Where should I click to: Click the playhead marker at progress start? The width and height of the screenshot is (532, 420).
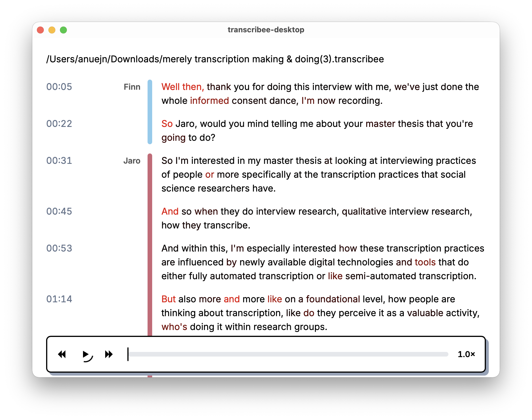click(x=128, y=354)
